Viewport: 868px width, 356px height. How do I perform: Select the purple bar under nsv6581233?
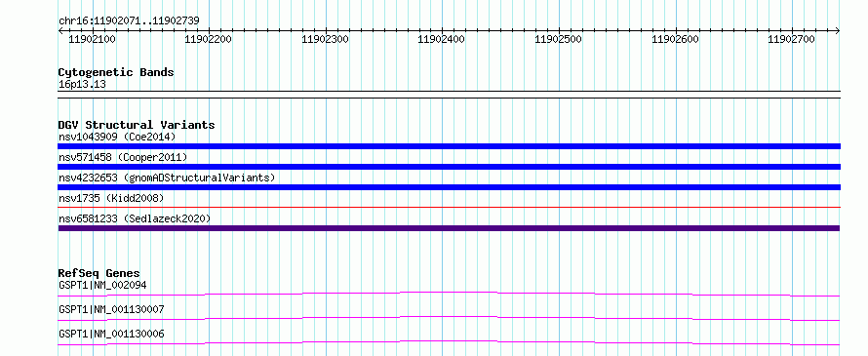click(x=449, y=228)
